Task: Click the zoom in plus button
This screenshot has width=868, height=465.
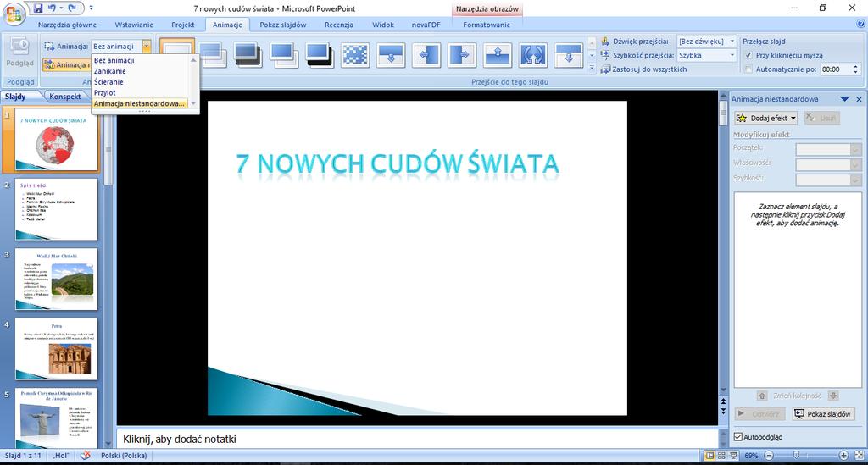Action: point(843,456)
